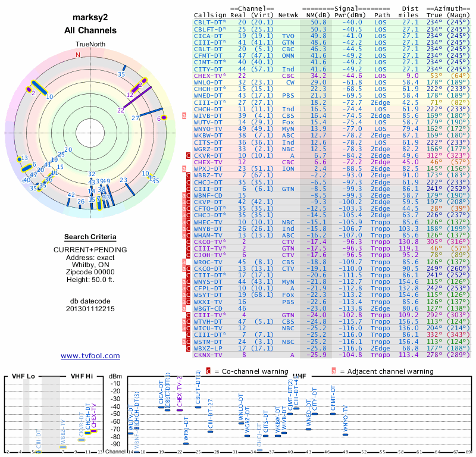
Task: Click the '50.8' noise margin value
Action: (318, 23)
